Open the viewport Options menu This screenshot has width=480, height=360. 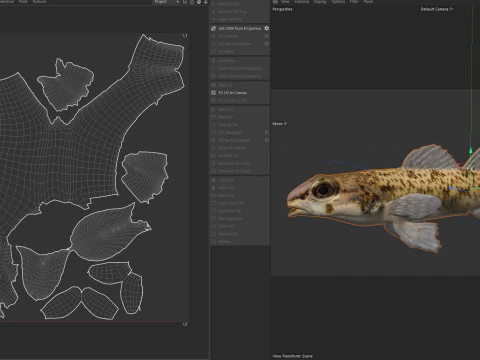click(338, 2)
